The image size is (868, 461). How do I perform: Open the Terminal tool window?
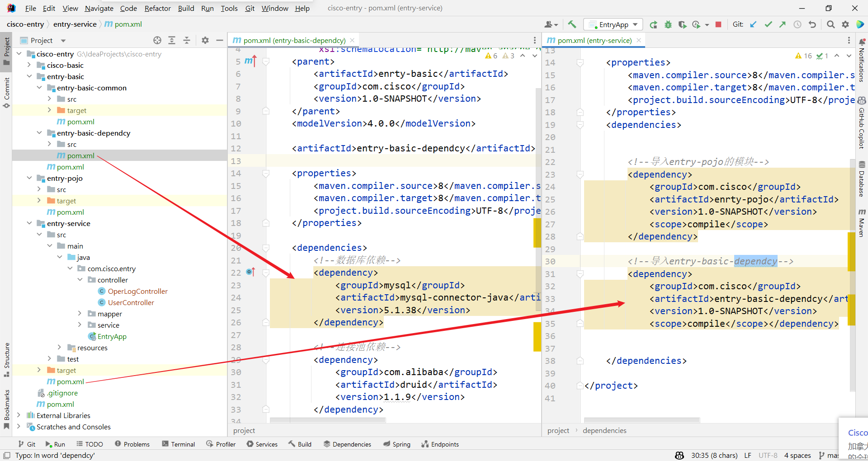tap(178, 444)
